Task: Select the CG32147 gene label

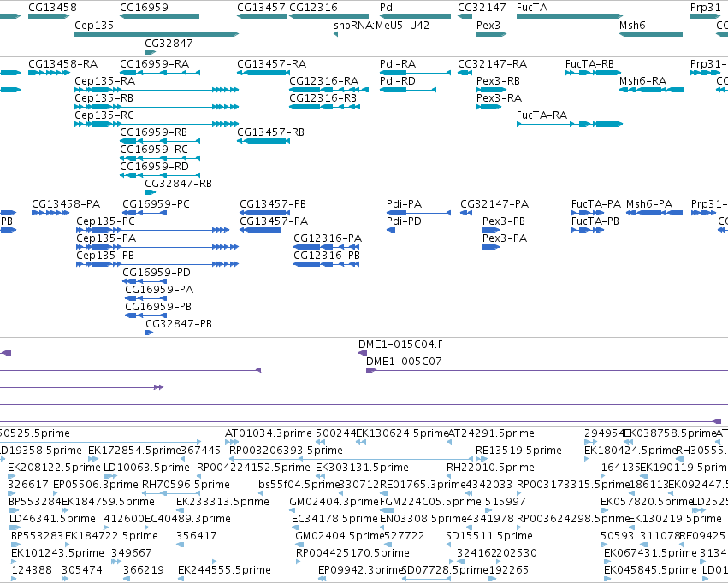Action: pyautogui.click(x=482, y=8)
